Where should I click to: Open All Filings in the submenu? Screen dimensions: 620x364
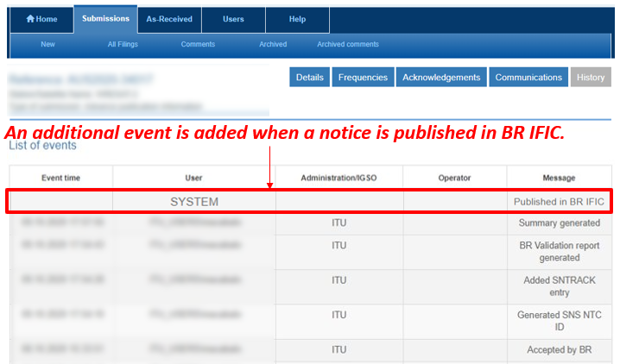coord(123,44)
